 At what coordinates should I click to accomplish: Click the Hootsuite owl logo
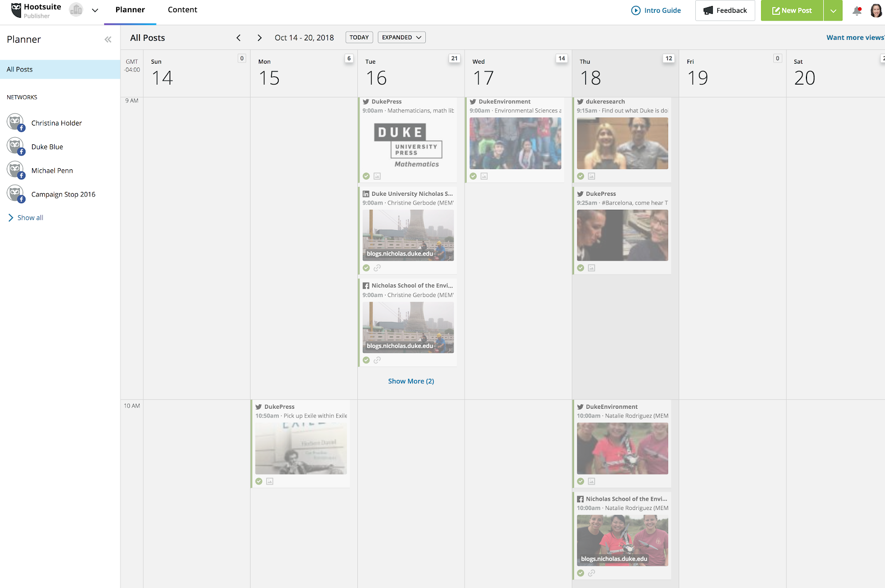coord(16,10)
